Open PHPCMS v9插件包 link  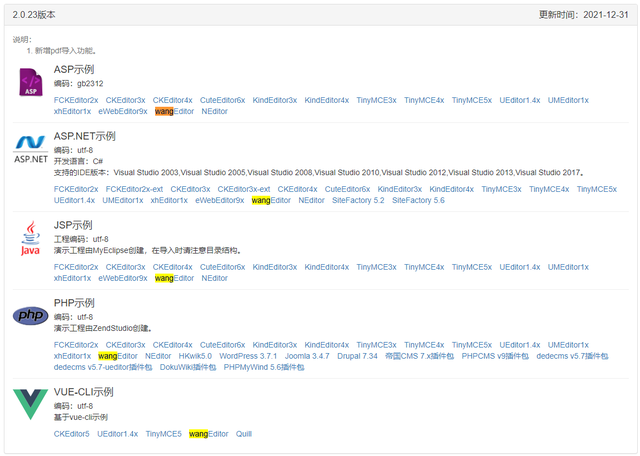pos(495,356)
